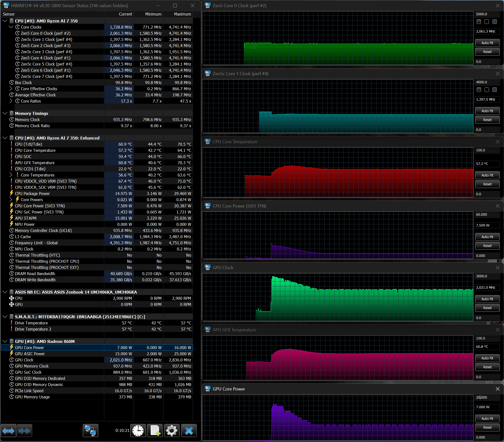504x442 pixels.
Task: Open sensor settings gear icon
Action: pyautogui.click(x=172, y=431)
